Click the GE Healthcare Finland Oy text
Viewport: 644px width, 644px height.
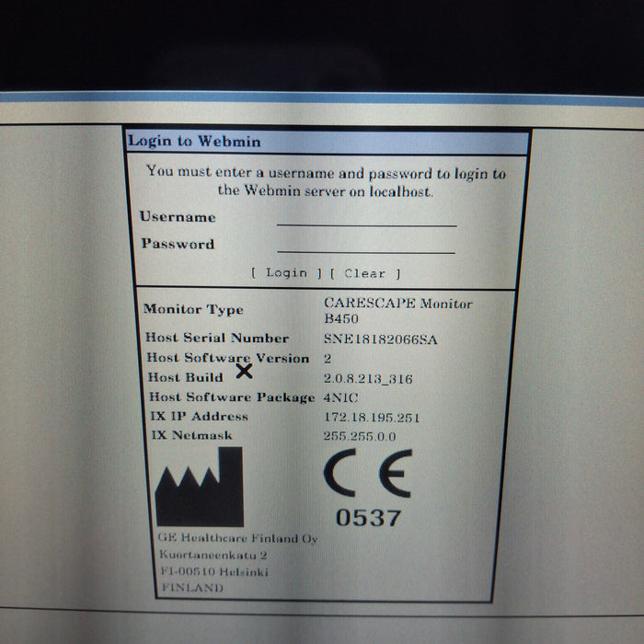(x=238, y=539)
